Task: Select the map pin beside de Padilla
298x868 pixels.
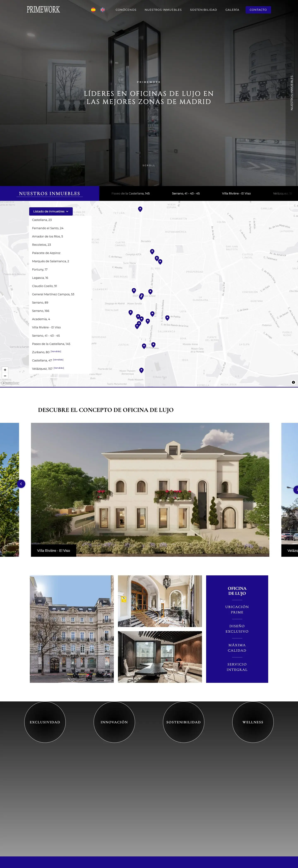Action: click(167, 317)
